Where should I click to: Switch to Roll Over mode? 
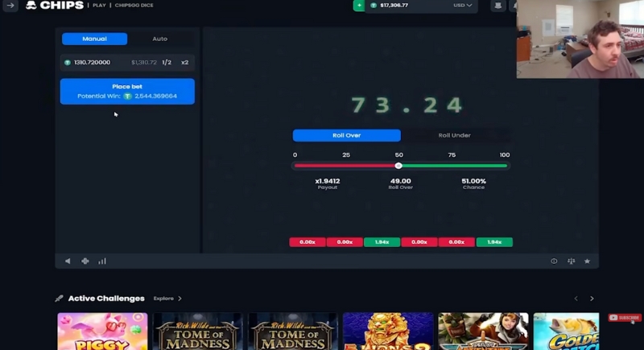point(347,135)
